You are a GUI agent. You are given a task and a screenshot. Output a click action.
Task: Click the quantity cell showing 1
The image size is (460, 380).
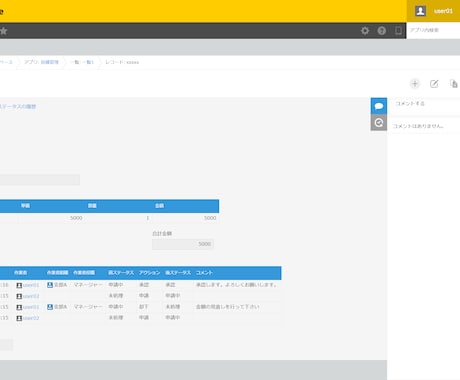(148, 218)
